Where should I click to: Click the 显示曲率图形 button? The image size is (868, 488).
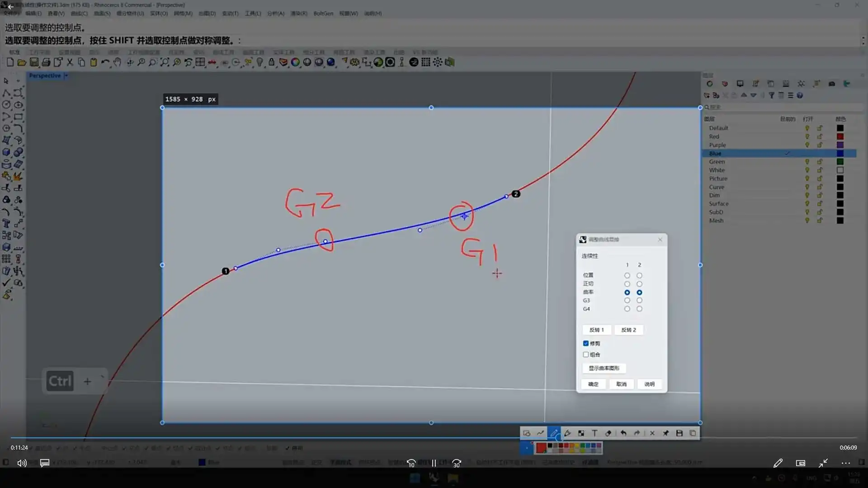tap(604, 368)
